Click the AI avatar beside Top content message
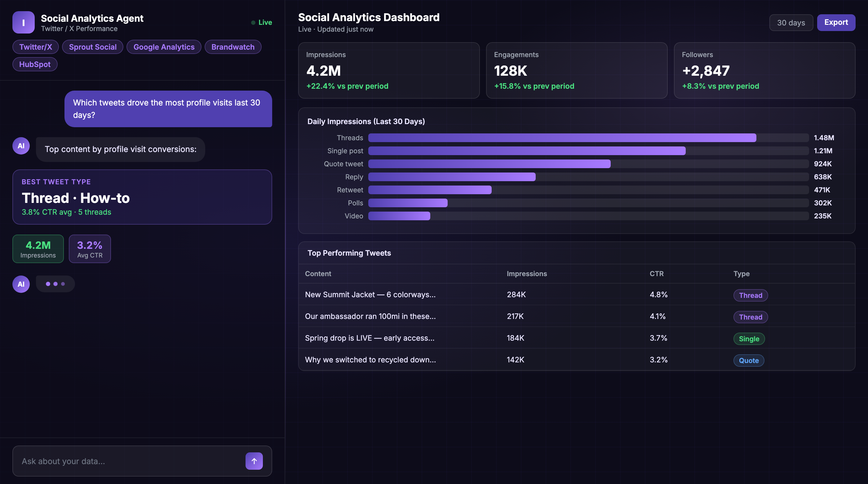 pos(21,146)
